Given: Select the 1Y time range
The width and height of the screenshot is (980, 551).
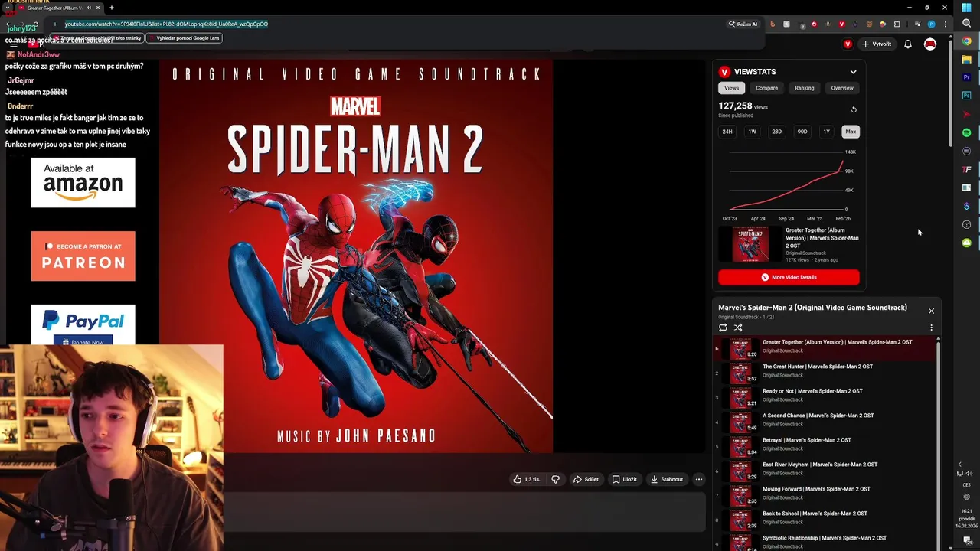Looking at the screenshot, I should (x=826, y=132).
